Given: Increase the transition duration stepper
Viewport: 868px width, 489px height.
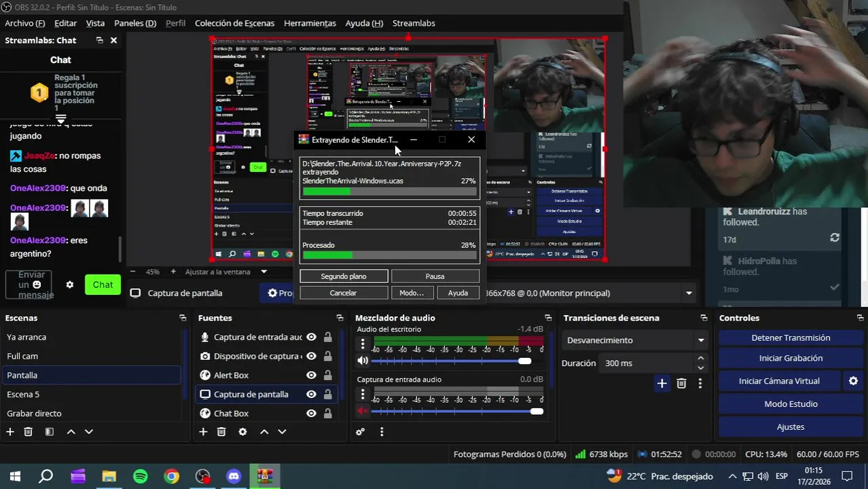Looking at the screenshot, I should (701, 359).
